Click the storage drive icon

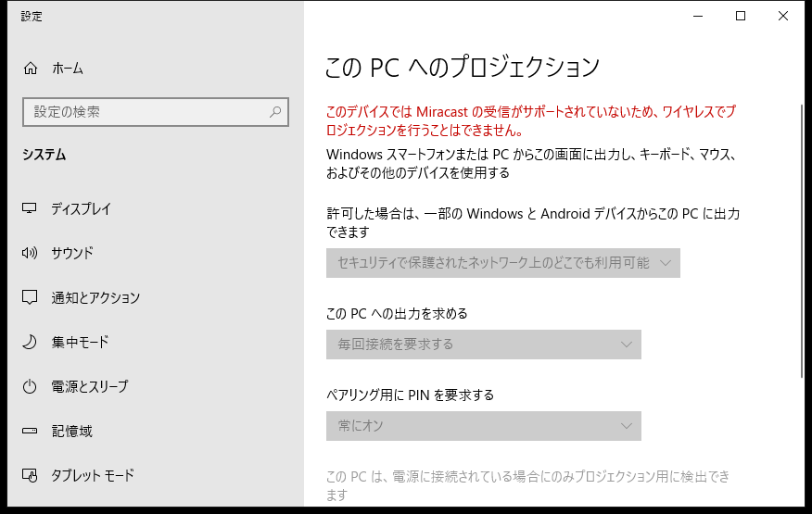[30, 431]
